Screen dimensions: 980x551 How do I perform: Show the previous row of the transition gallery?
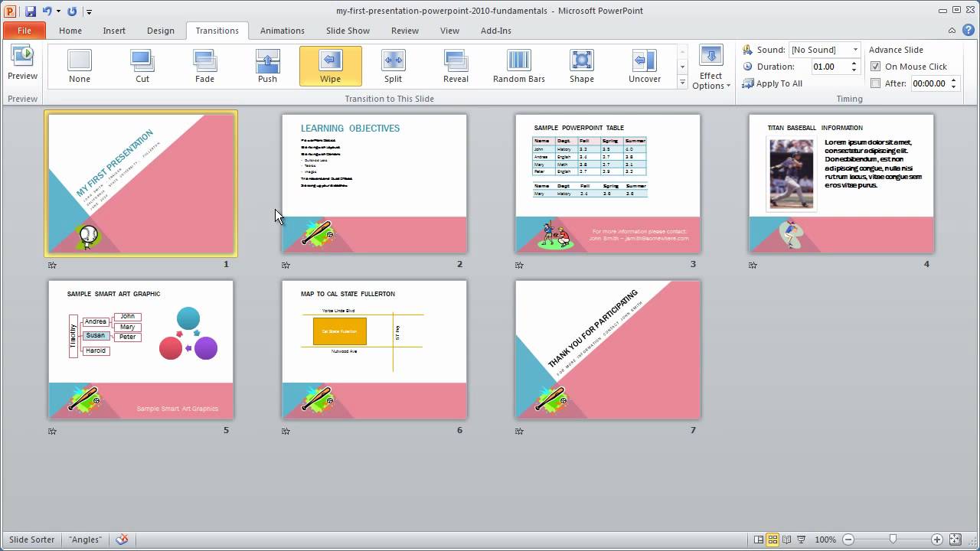pyautogui.click(x=682, y=52)
